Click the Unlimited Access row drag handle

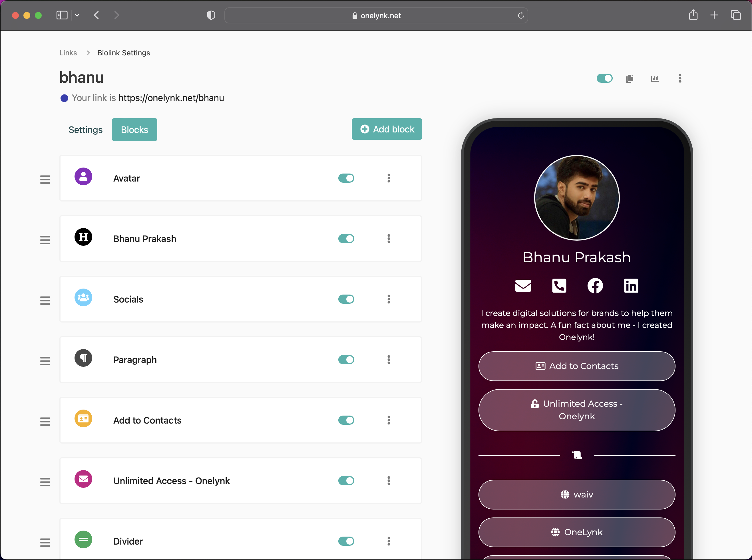coord(45,482)
